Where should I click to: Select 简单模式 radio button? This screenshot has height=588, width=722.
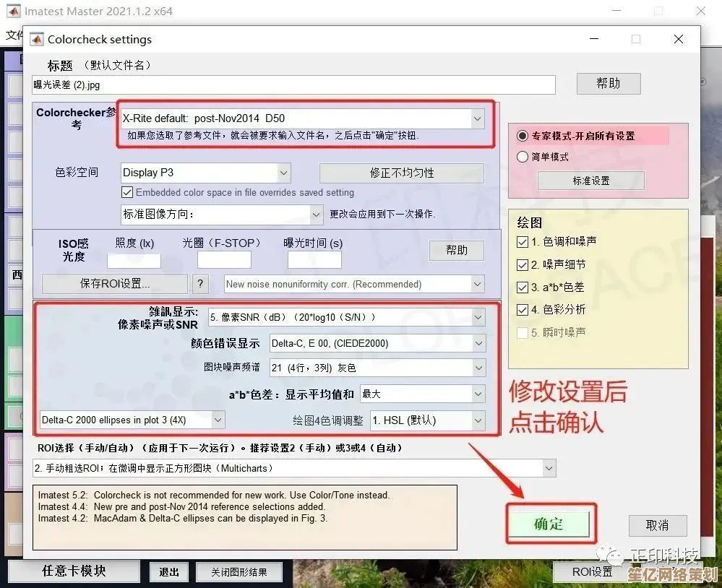522,157
